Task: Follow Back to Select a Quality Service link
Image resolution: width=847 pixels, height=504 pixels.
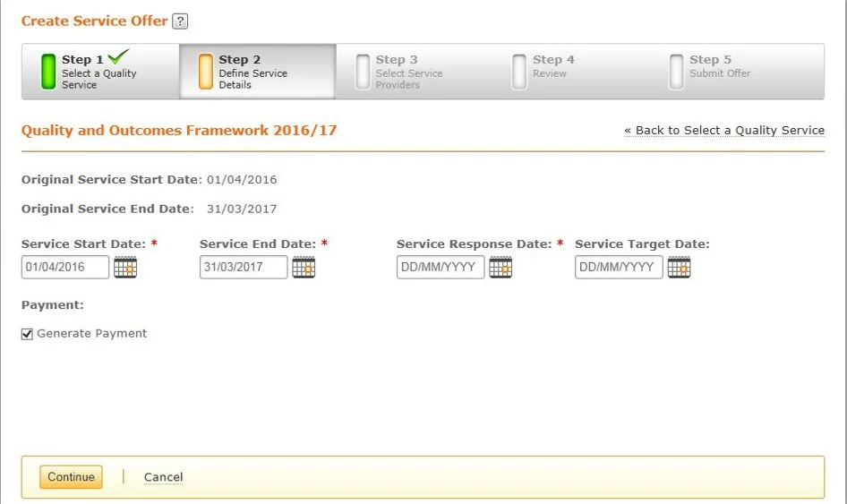Action: 724,130
